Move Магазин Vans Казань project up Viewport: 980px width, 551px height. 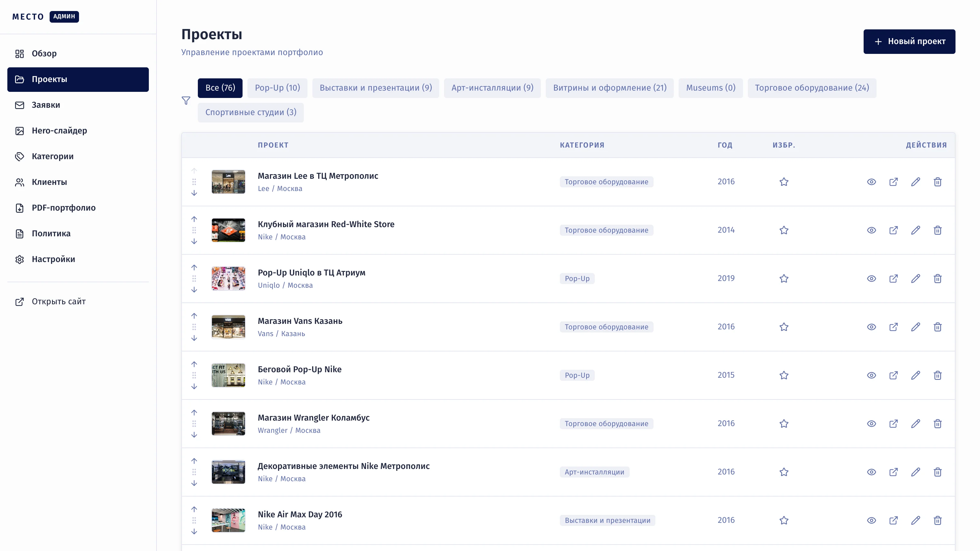point(194,316)
